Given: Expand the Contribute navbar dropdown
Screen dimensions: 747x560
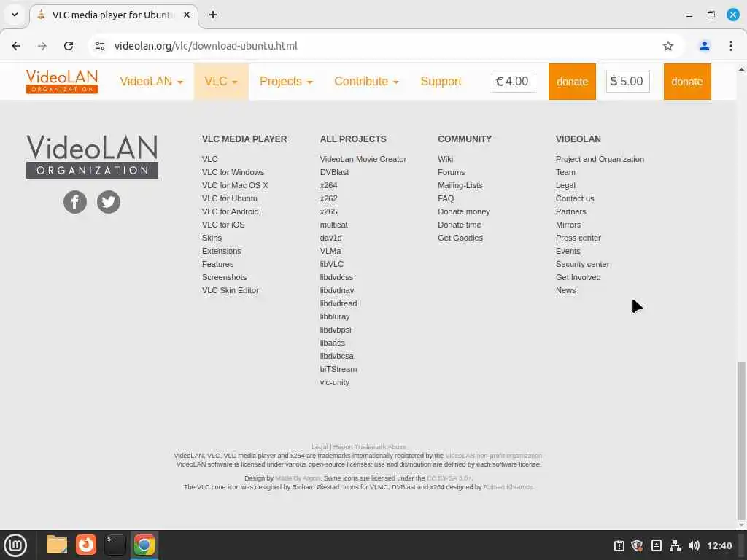Looking at the screenshot, I should (366, 82).
